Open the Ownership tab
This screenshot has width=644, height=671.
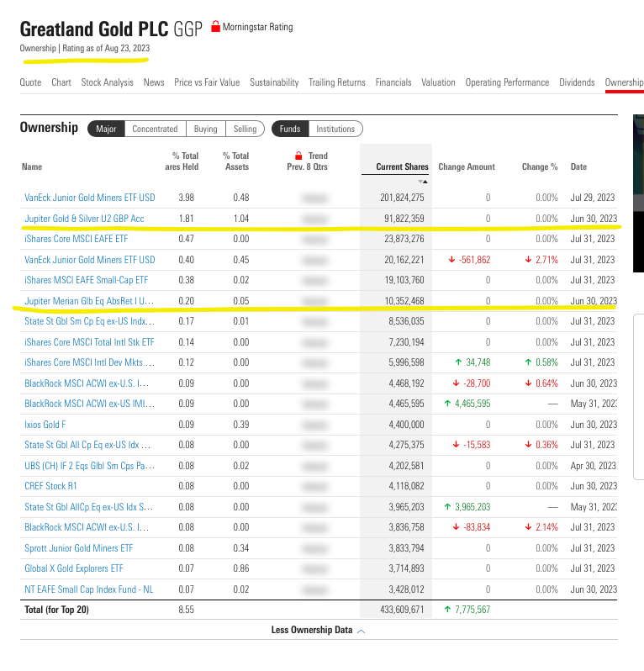(x=625, y=82)
